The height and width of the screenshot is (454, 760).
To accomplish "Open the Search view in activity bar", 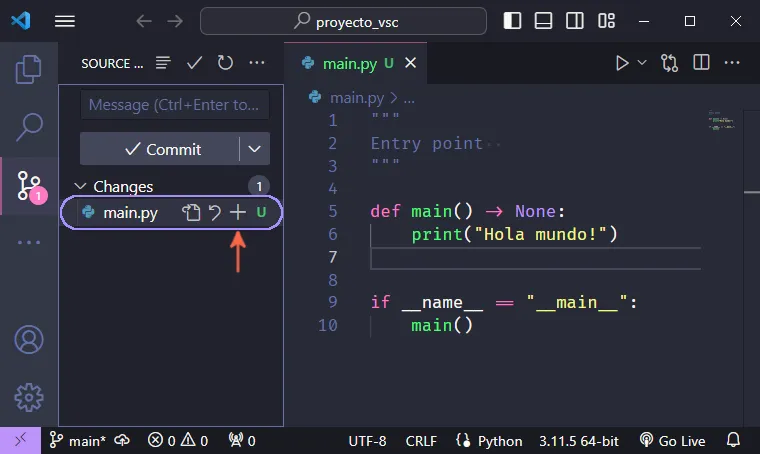I will [x=29, y=126].
